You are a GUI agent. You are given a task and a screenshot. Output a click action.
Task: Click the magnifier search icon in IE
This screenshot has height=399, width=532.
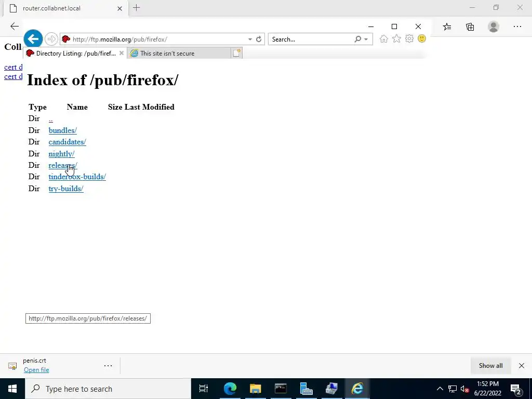coord(357,39)
